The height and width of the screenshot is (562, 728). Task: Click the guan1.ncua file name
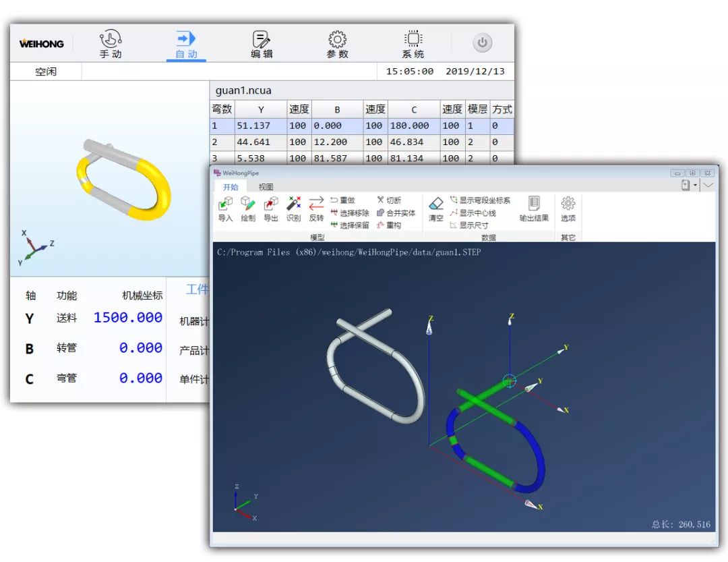[243, 90]
